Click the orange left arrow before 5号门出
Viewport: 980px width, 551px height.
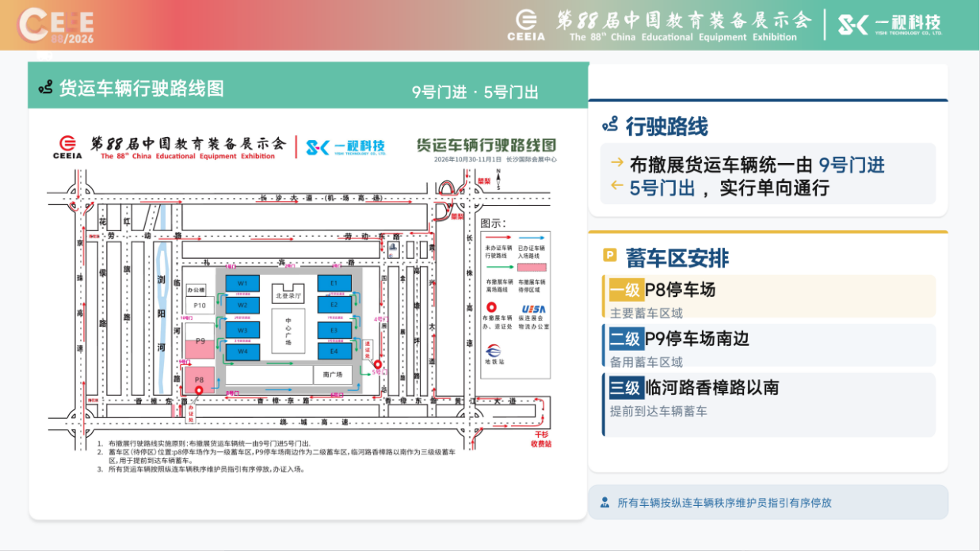click(x=617, y=185)
